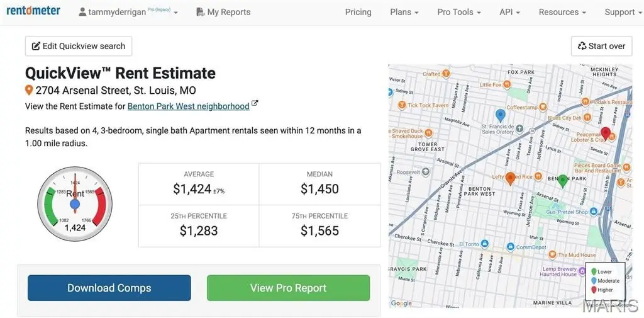The width and height of the screenshot is (644, 318).
Task: Expand the Plans dropdown menu
Action: [404, 12]
